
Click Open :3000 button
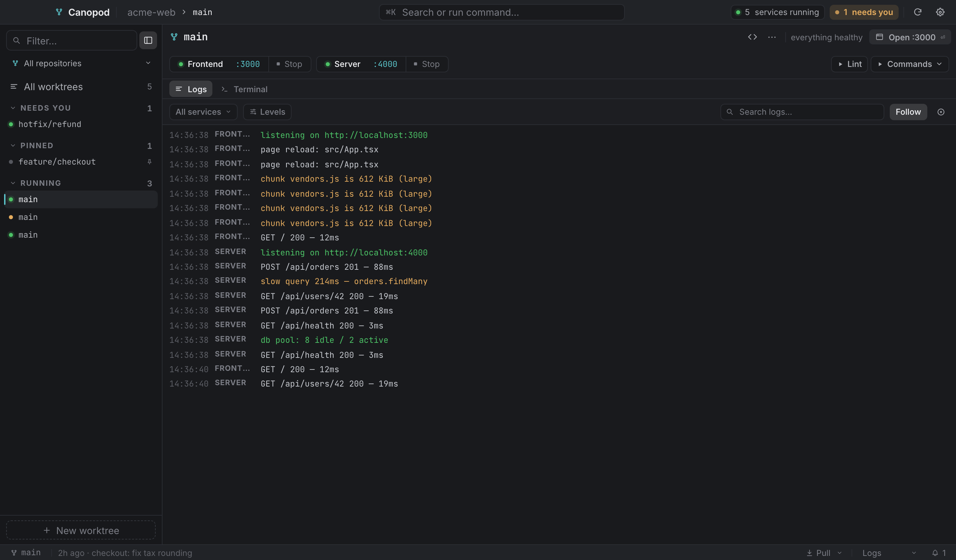[910, 37]
